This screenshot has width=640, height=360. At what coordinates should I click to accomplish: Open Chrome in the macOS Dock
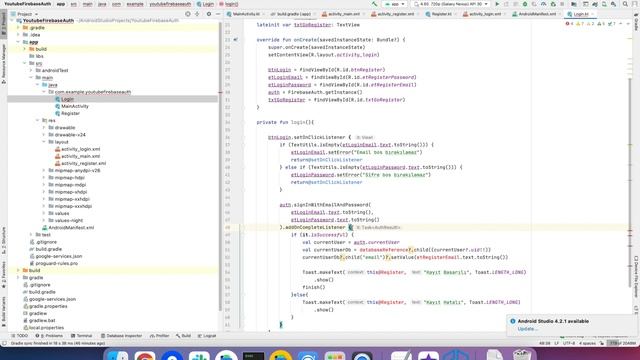tap(145, 356)
